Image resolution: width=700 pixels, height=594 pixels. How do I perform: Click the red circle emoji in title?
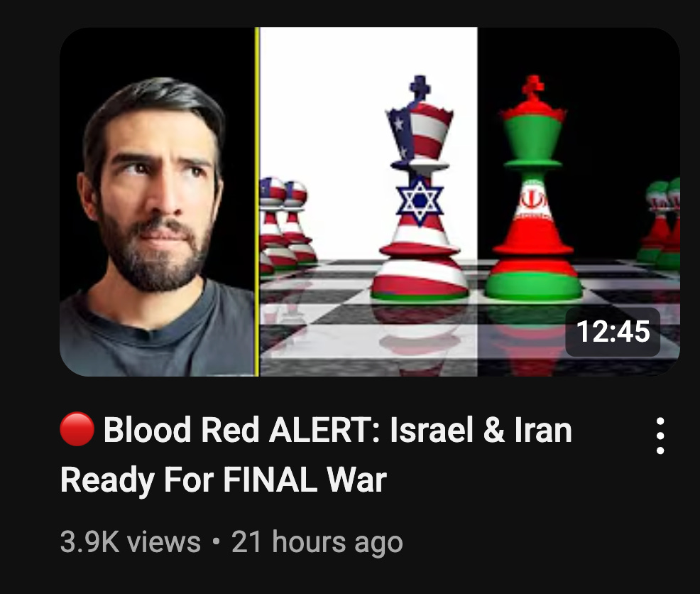tap(77, 429)
